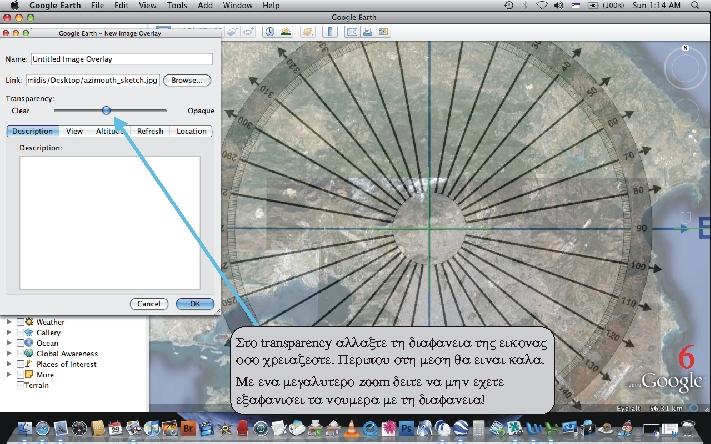
Task: Confirm the overlay with OK
Action: [x=194, y=303]
